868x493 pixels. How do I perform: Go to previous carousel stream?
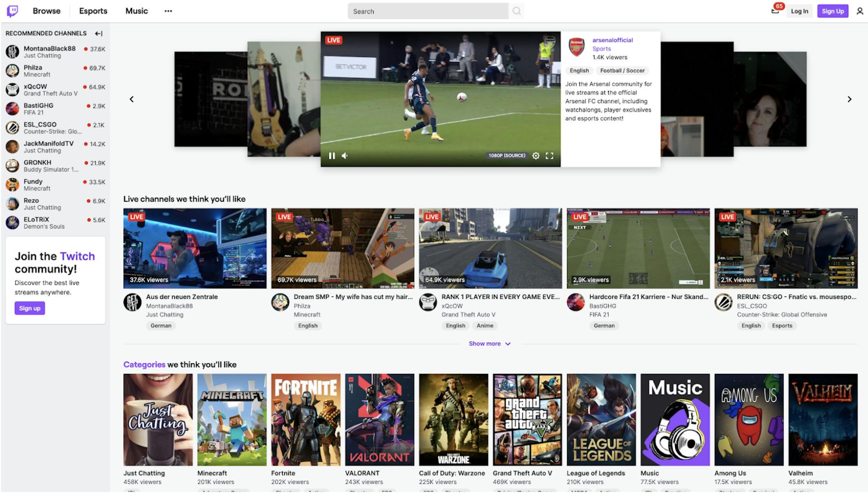coord(132,99)
